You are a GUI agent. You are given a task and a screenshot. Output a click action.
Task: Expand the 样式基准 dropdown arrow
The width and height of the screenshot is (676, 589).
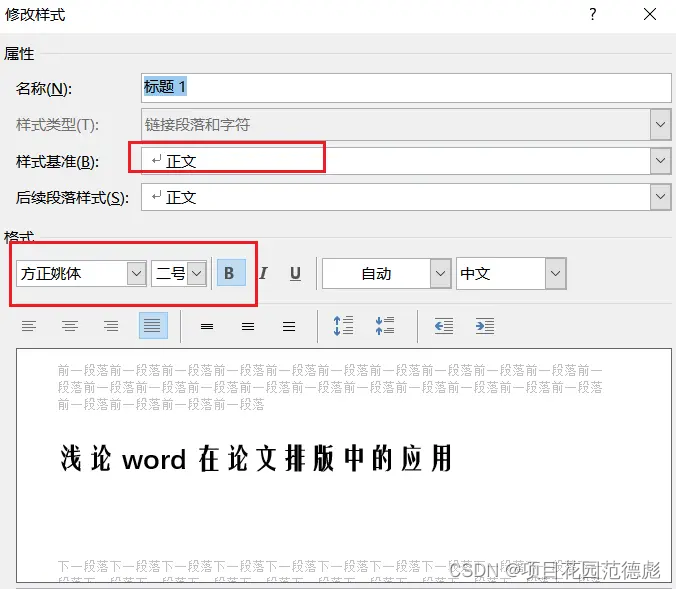click(x=660, y=161)
